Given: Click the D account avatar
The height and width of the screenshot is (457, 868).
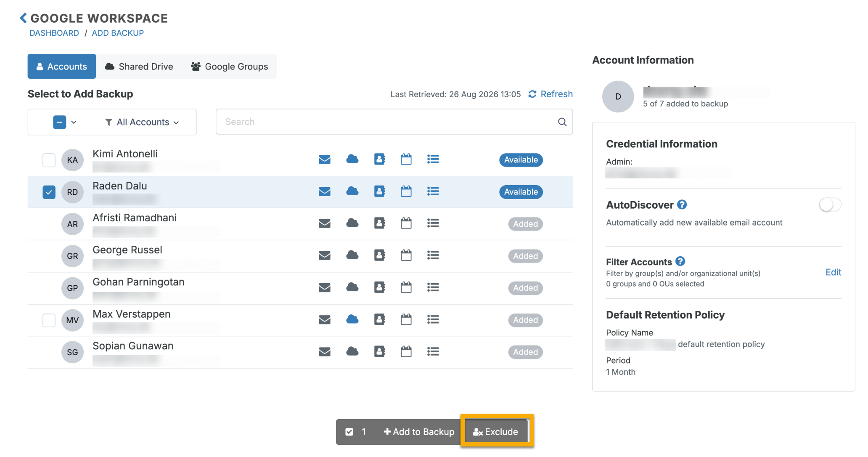Looking at the screenshot, I should point(618,97).
